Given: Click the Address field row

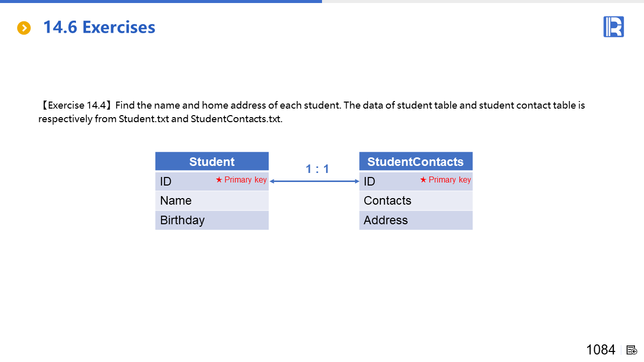Looking at the screenshot, I should [x=416, y=220].
